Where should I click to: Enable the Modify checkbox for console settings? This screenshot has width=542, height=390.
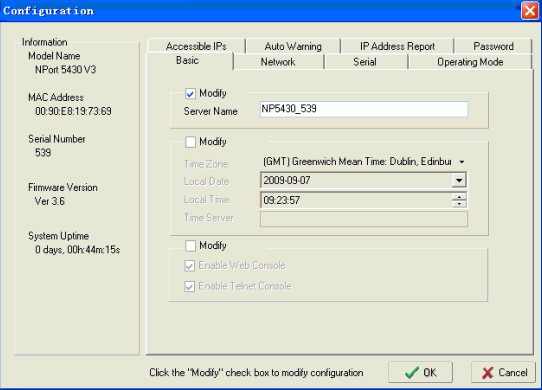[190, 246]
